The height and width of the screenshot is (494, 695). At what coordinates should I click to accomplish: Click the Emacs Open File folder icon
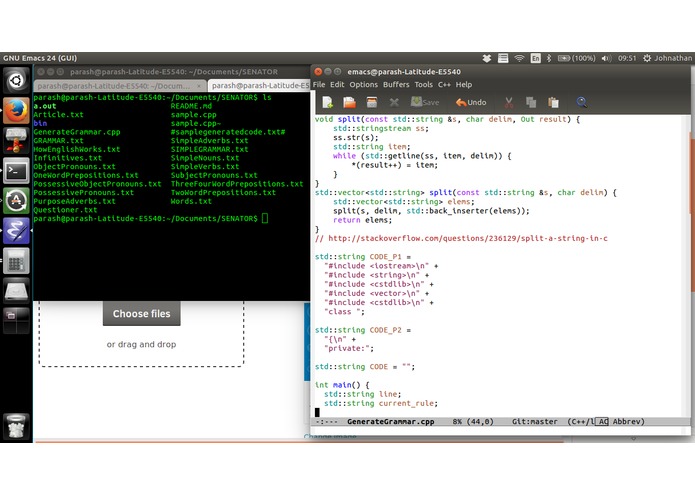[350, 102]
